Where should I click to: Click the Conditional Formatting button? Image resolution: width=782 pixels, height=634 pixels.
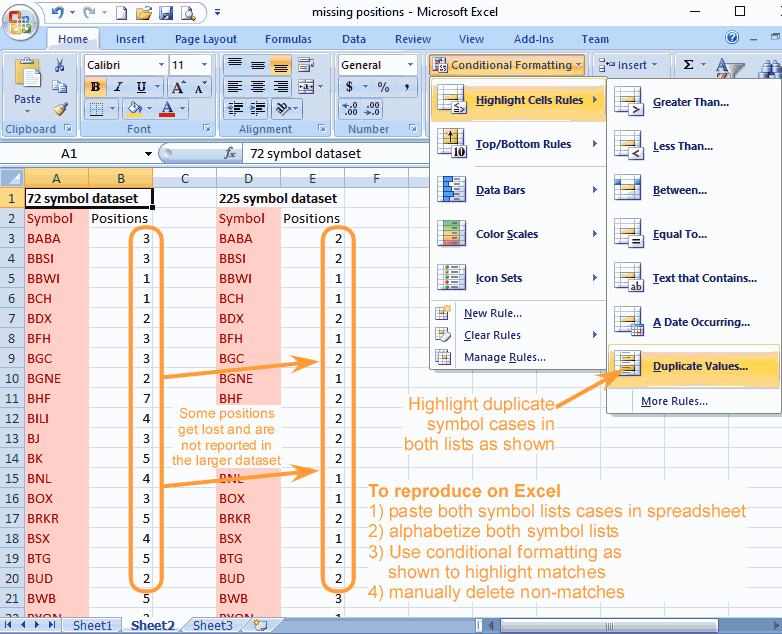click(x=507, y=65)
